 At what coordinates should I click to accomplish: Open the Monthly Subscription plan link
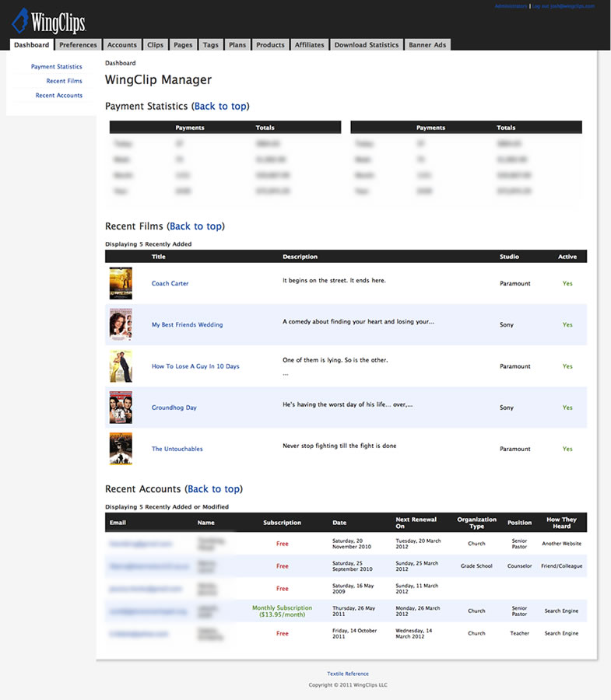coord(282,611)
